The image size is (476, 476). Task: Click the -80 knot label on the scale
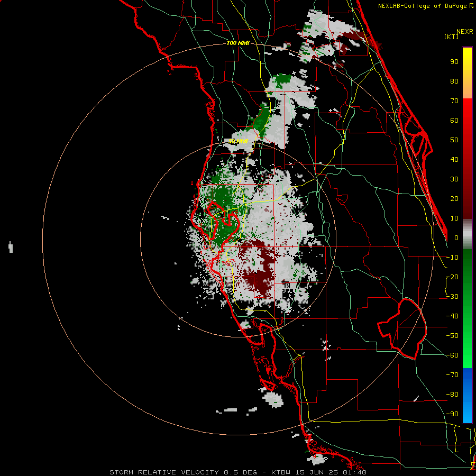[452, 395]
